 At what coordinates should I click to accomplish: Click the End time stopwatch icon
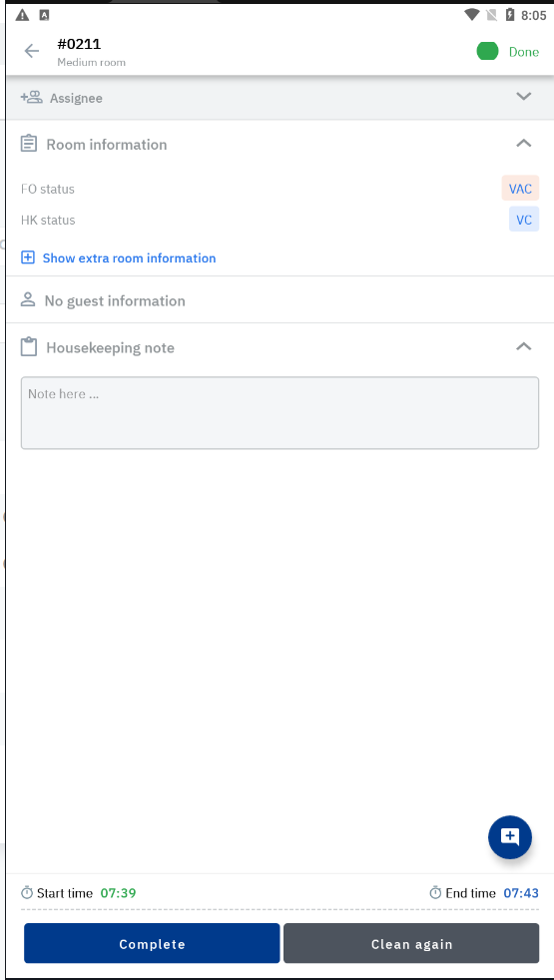435,892
